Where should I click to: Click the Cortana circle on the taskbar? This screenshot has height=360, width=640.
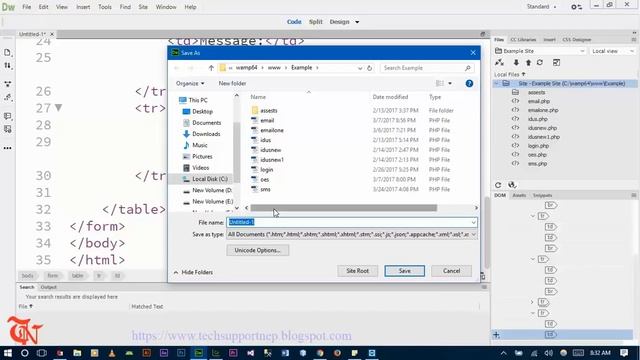coord(24,353)
